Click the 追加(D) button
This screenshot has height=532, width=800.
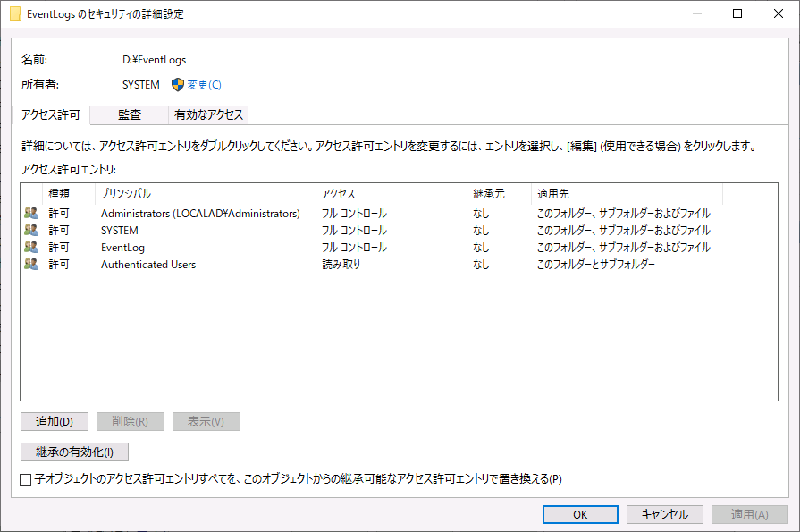[55, 422]
